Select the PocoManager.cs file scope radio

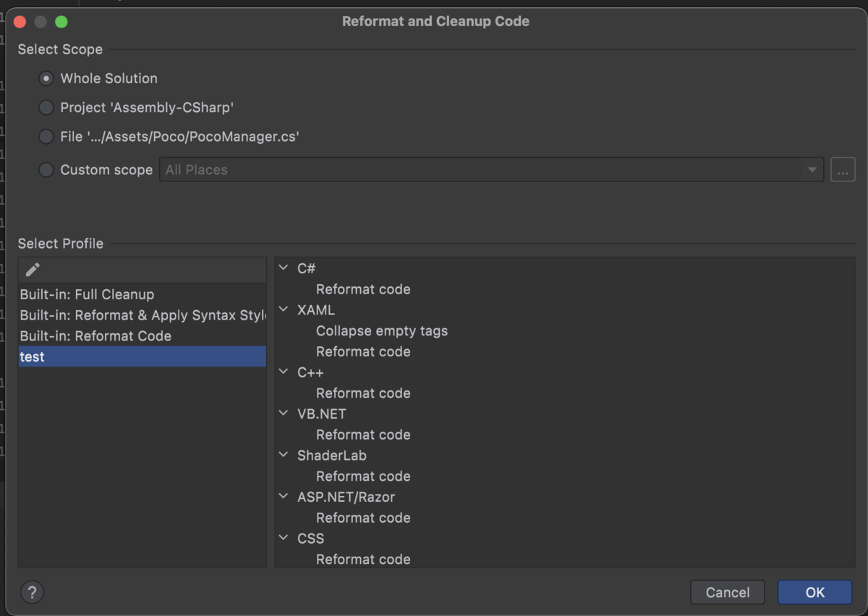(x=46, y=137)
